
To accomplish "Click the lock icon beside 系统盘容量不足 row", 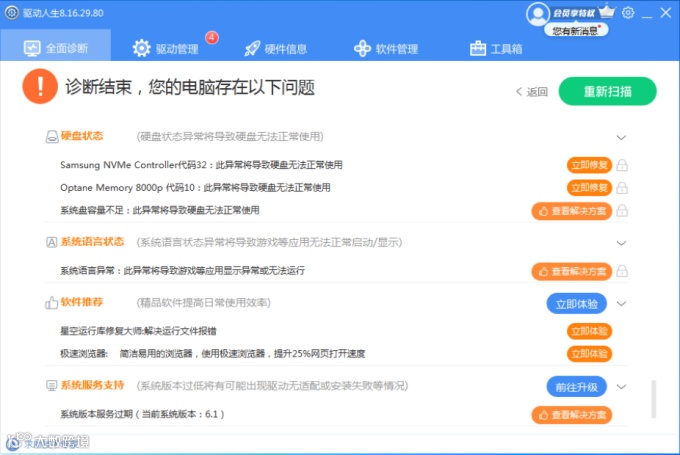I will click(x=622, y=210).
